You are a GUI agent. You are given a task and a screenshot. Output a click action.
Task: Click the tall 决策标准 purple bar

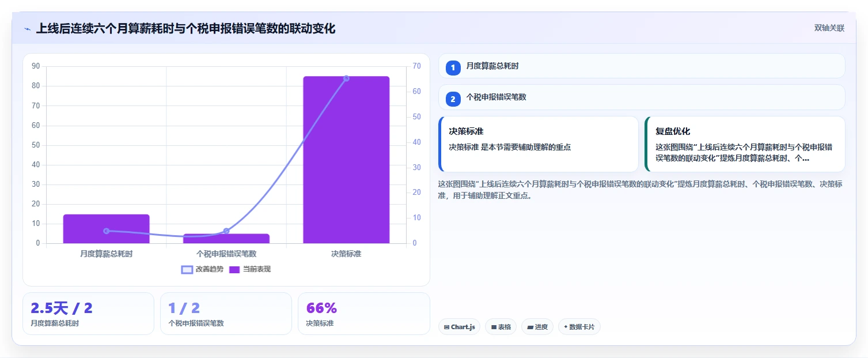click(x=346, y=160)
